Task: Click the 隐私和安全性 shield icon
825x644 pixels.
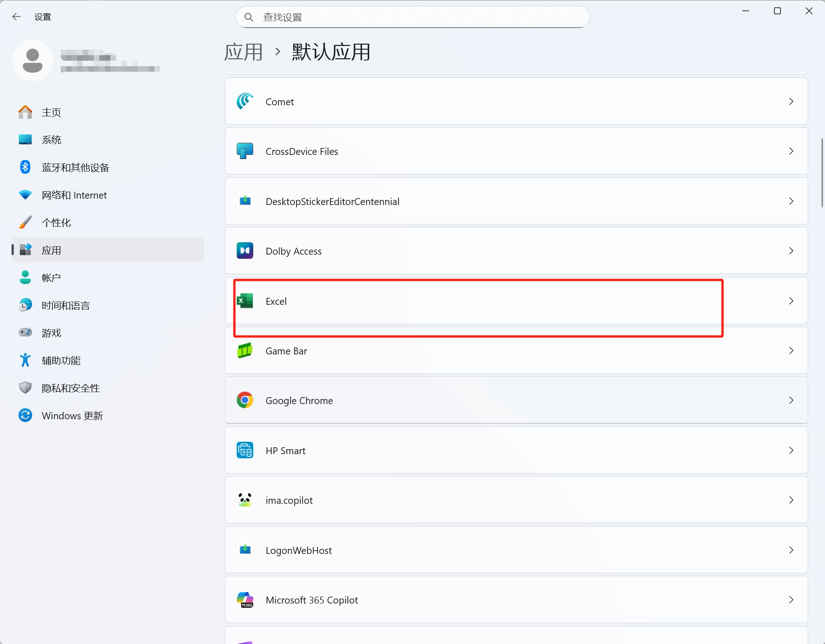Action: (25, 388)
